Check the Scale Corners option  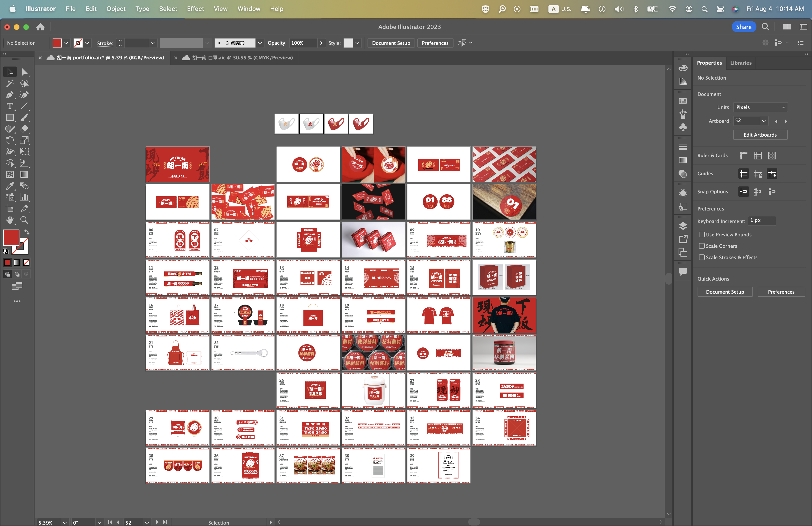[702, 246]
